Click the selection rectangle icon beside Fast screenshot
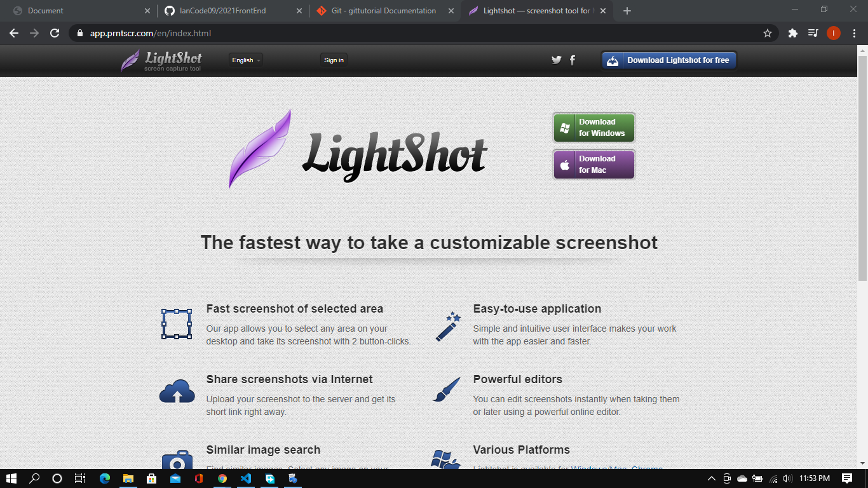This screenshot has width=868, height=488. tap(176, 324)
